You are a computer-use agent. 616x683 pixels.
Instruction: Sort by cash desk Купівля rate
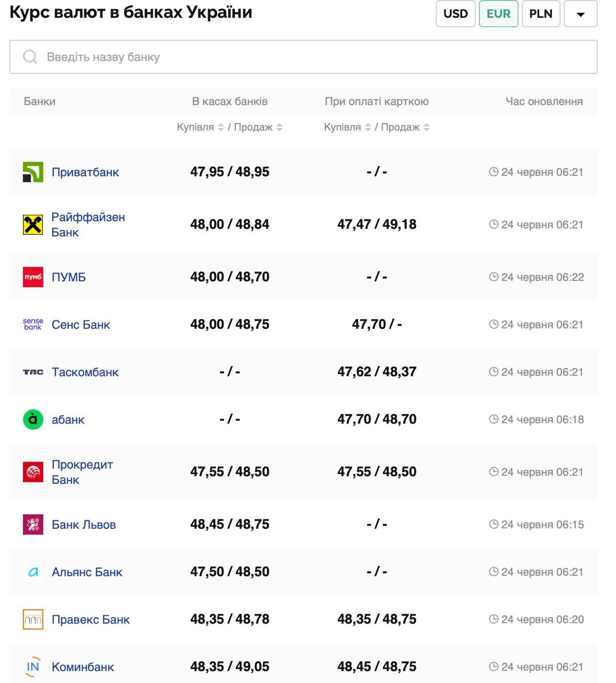(x=220, y=127)
